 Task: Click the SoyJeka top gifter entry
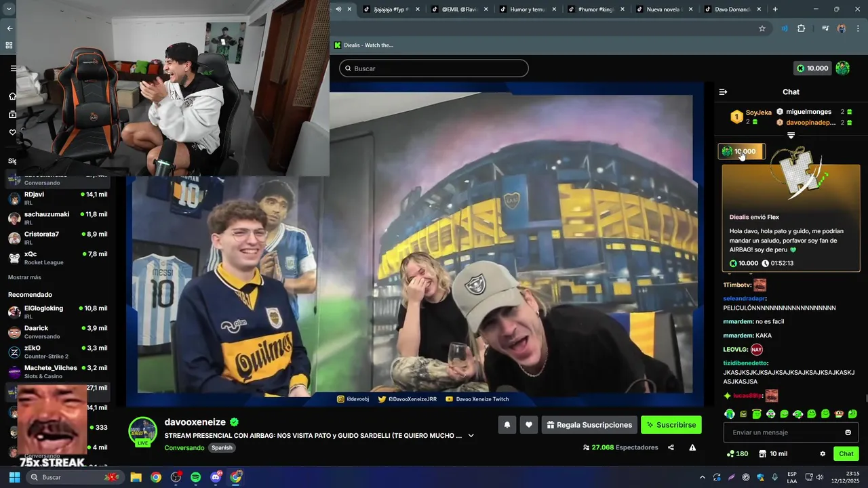(751, 117)
